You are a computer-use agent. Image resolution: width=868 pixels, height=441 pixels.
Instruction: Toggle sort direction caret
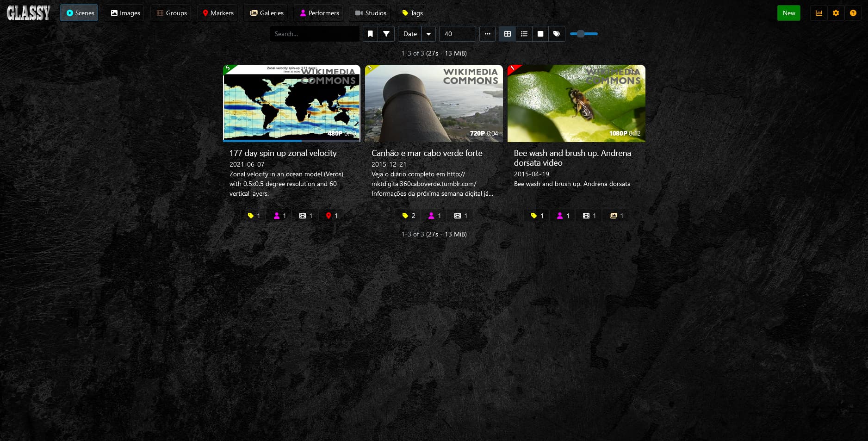[x=428, y=34]
